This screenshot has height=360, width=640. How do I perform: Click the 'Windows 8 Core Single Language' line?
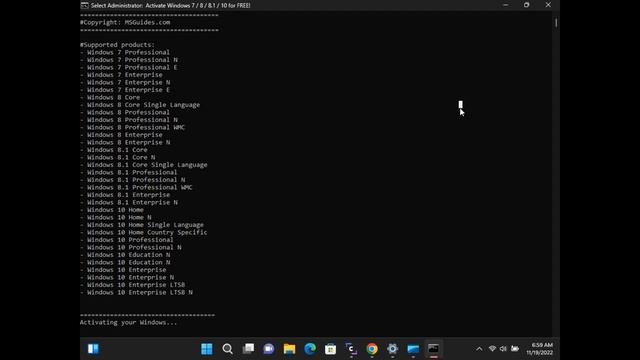pyautogui.click(x=140, y=105)
